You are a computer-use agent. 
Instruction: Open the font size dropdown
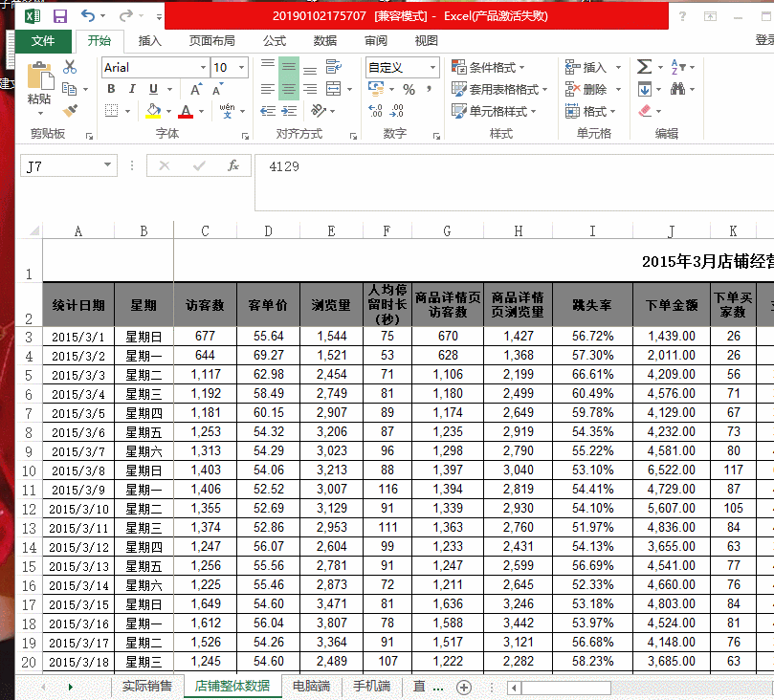coord(241,67)
